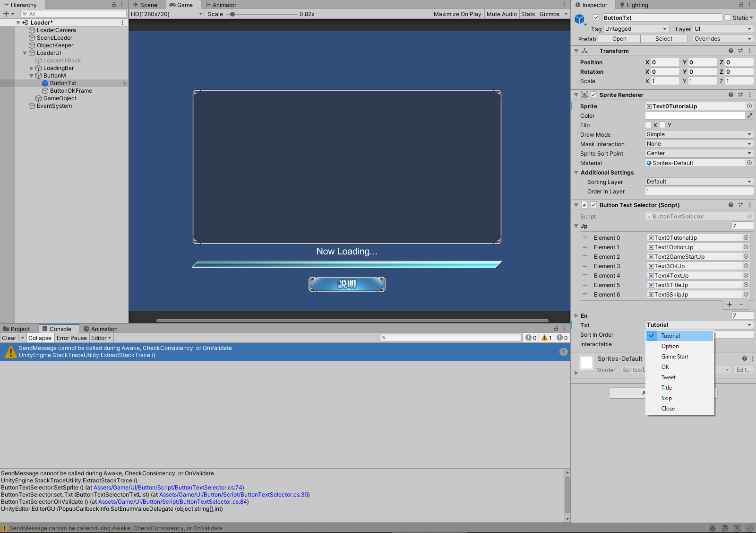
Task: Open the Transform component context menu
Action: (x=750, y=51)
